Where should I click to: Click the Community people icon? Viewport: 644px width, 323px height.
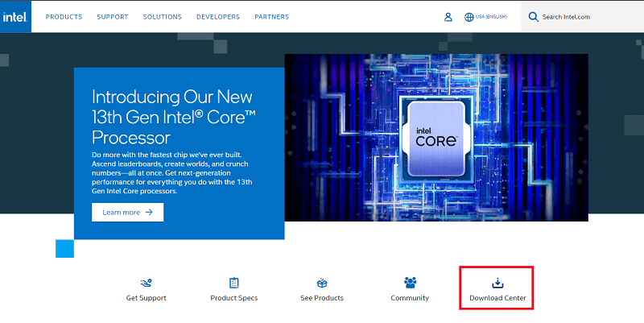(x=410, y=282)
